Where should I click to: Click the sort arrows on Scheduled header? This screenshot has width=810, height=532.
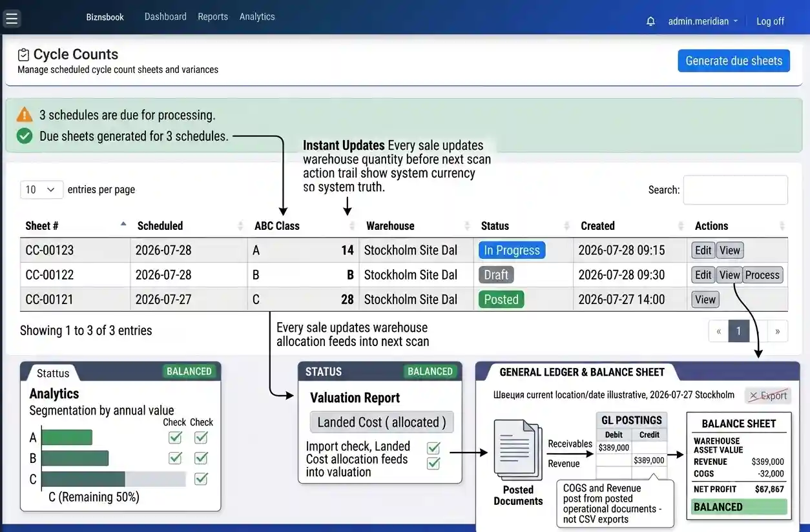(242, 226)
